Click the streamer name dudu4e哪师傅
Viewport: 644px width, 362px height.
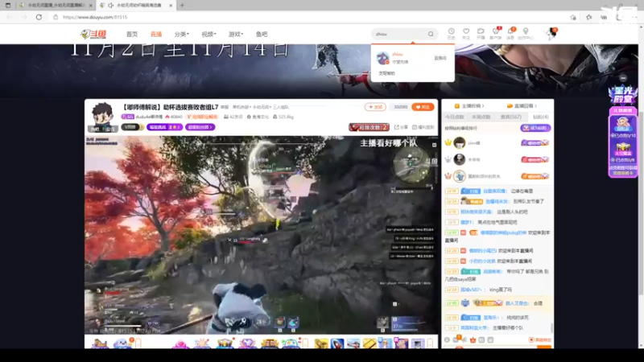coord(149,117)
